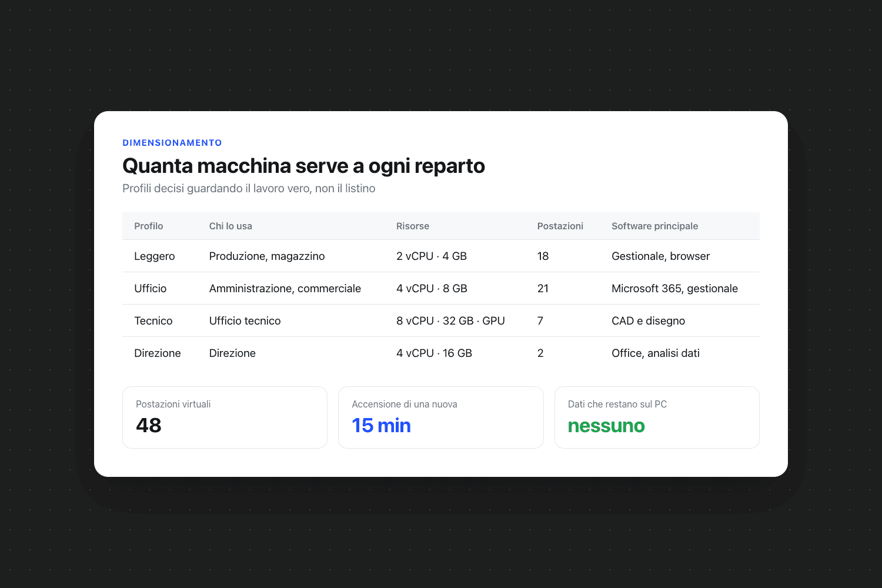Click the 'Accensione di una nuova' label
Image resolution: width=882 pixels, height=588 pixels.
[405, 404]
